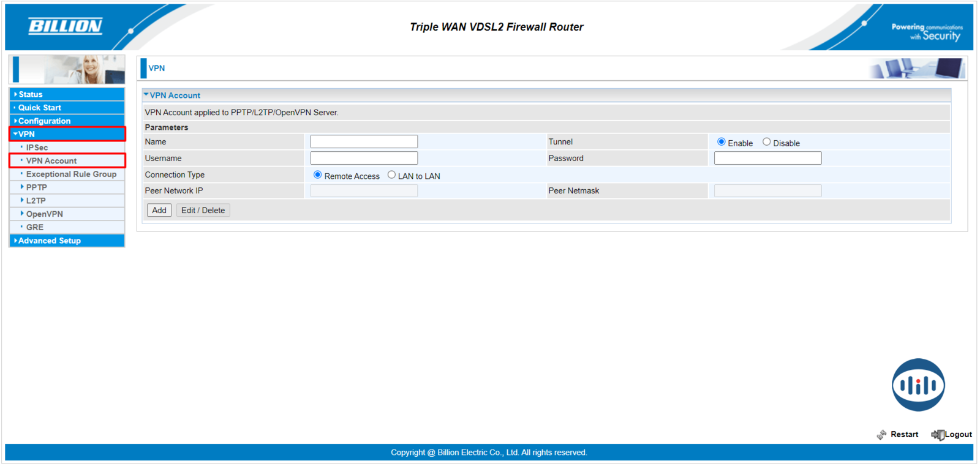The height and width of the screenshot is (466, 980).
Task: Choose LAN to LAN connection type
Action: point(391,175)
